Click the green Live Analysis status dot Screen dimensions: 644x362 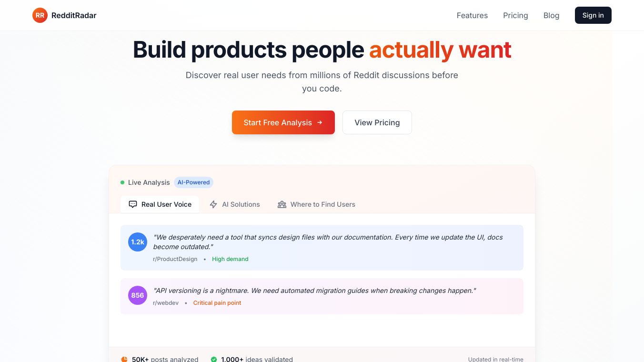click(x=122, y=182)
